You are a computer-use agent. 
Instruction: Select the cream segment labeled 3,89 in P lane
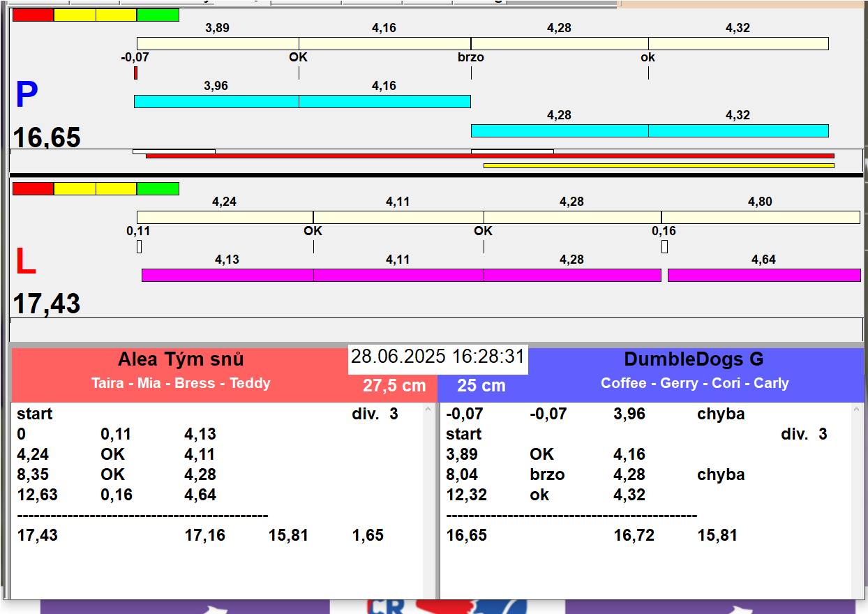pyautogui.click(x=218, y=43)
